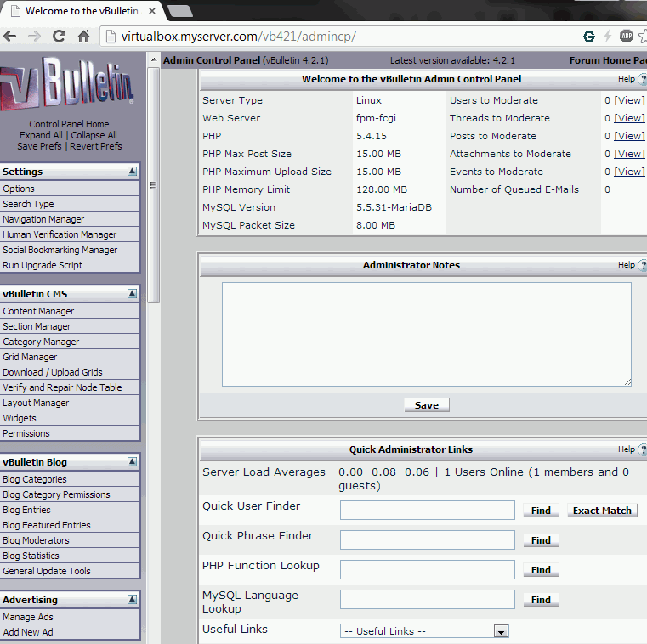This screenshot has height=644, width=647.
Task: Click Find beside MySQL Language Lookup
Action: 541,600
